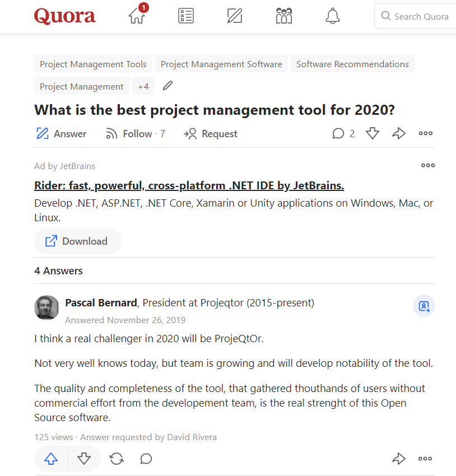456x476 pixels.
Task: Open question comments showing 2
Action: 343,133
